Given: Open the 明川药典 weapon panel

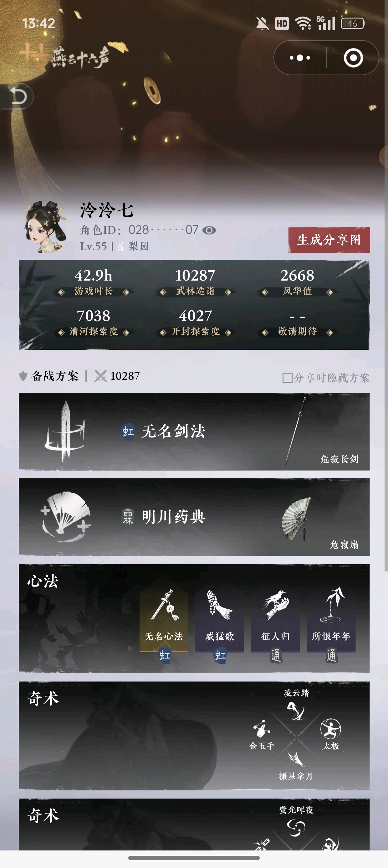Looking at the screenshot, I should pos(194,517).
